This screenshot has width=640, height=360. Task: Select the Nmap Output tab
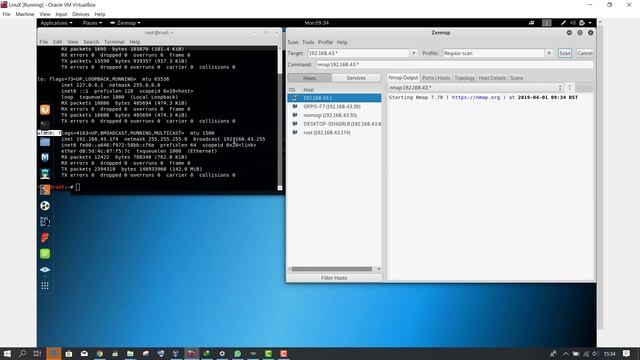403,78
